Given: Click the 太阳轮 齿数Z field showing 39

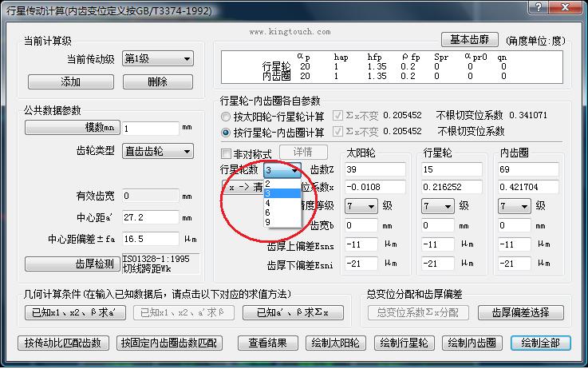Looking at the screenshot, I should tap(375, 169).
